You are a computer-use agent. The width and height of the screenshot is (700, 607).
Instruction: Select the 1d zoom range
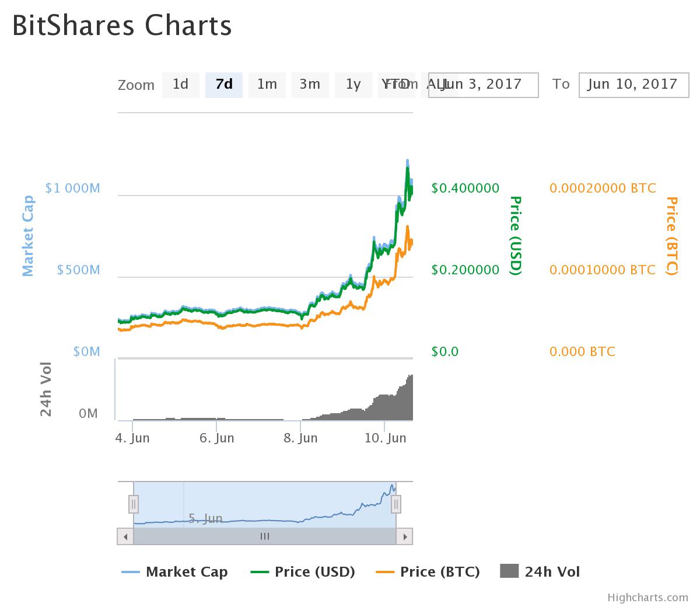(x=181, y=85)
